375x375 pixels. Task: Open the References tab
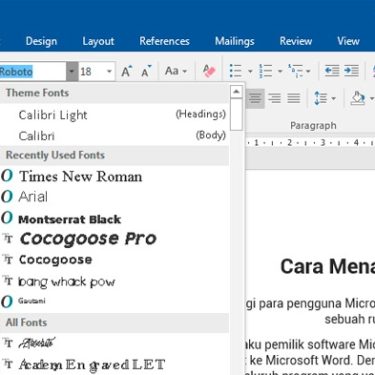point(164,41)
